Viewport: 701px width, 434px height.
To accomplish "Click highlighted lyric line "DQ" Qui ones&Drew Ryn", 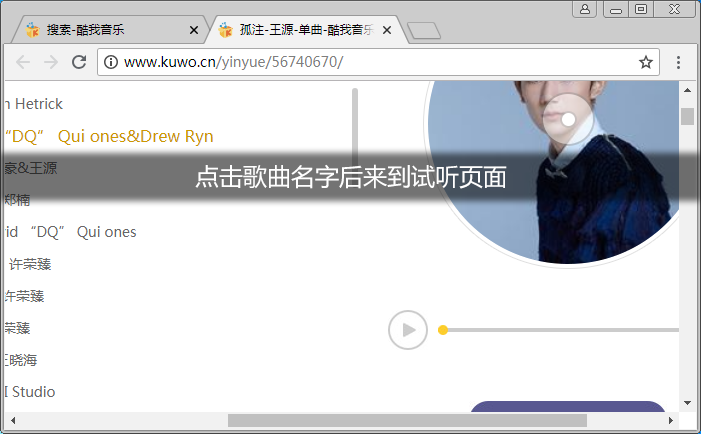I will pyautogui.click(x=109, y=136).
